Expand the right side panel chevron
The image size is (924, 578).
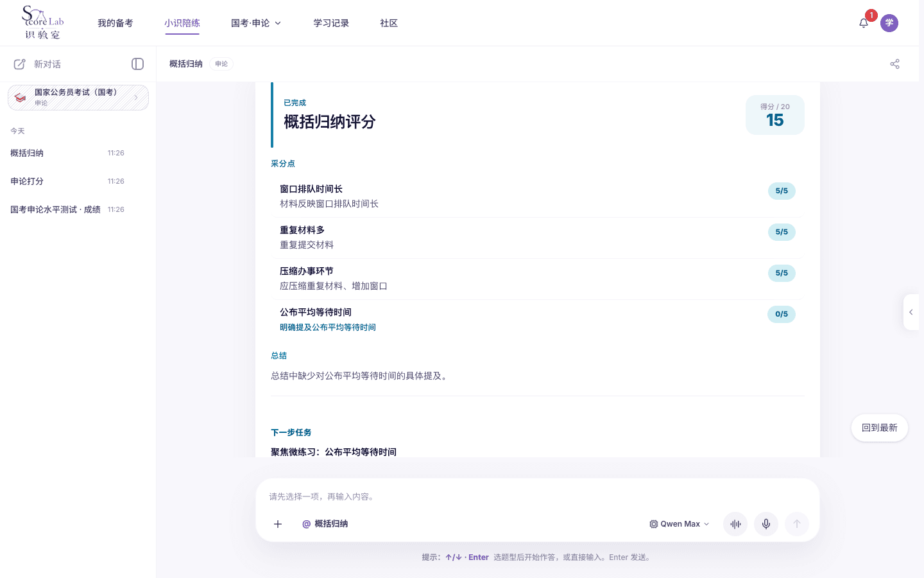click(911, 312)
